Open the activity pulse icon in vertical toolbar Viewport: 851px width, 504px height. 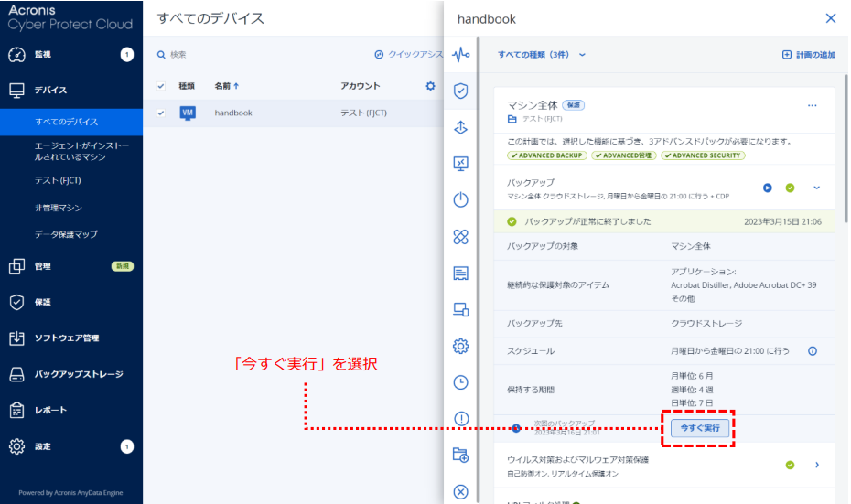point(461,55)
